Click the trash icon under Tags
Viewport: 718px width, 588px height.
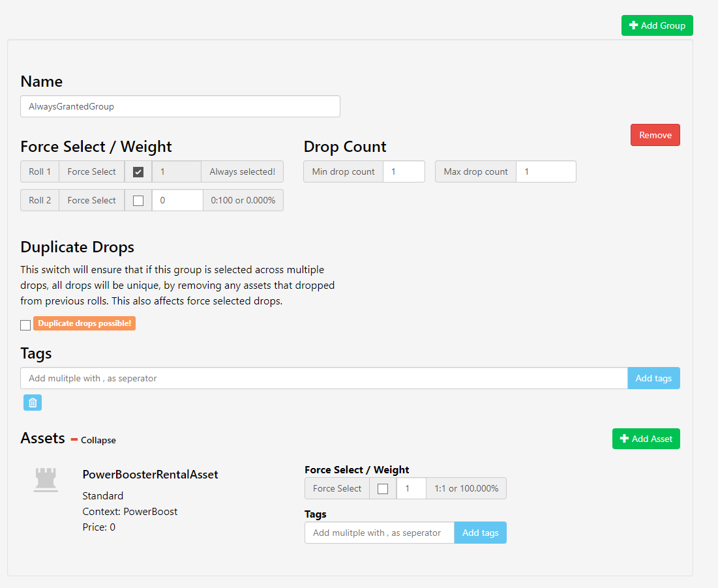[33, 403]
